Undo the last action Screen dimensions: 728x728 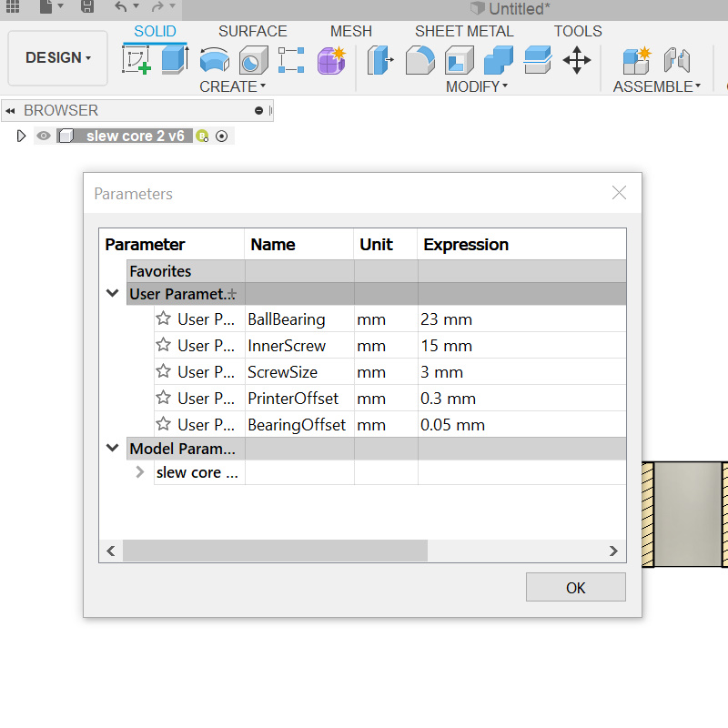tap(121, 6)
